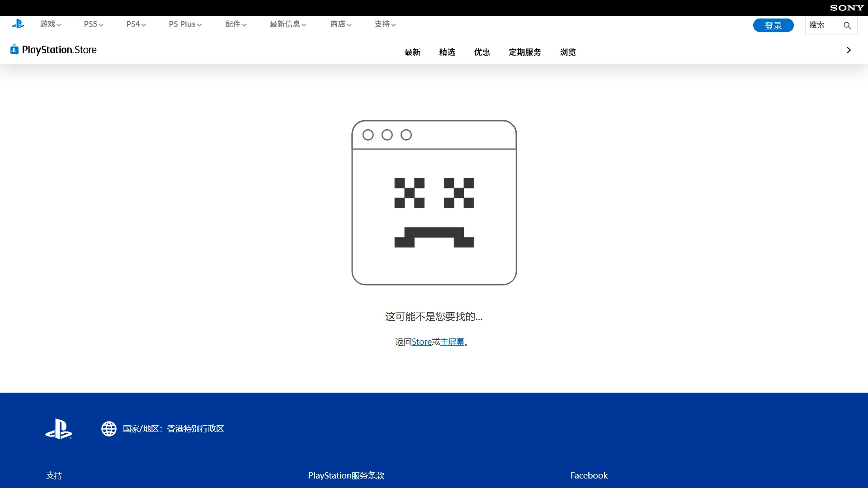Click the PlayStation Store shopping bag logo
The height and width of the screenshot is (488, 868).
point(14,49)
